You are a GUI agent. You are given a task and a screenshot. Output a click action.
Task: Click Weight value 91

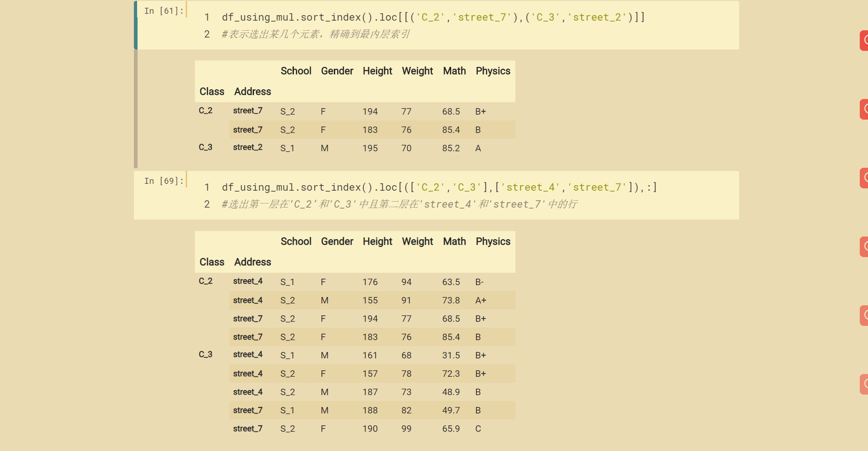[x=406, y=301]
